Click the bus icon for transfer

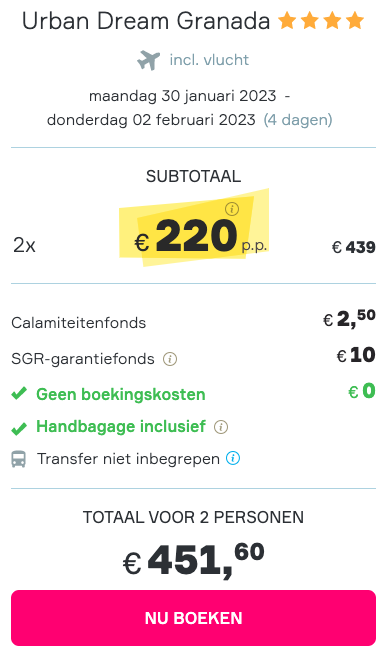click(x=19, y=459)
